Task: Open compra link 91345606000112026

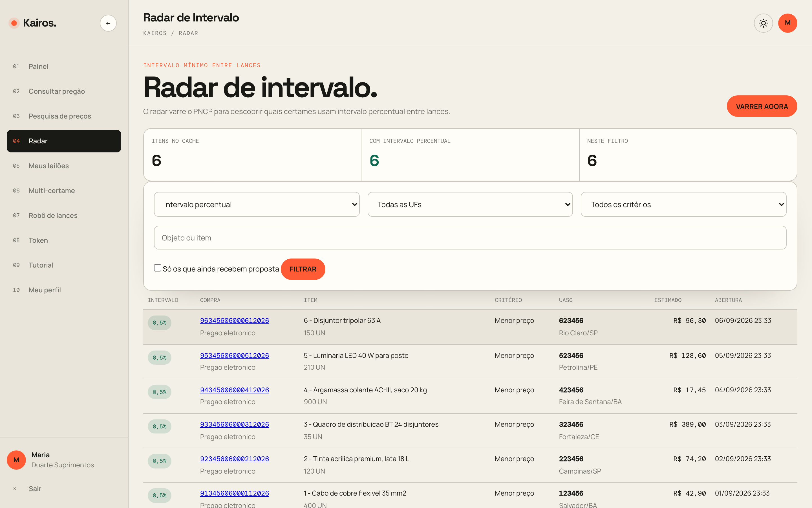Action: pyautogui.click(x=235, y=493)
